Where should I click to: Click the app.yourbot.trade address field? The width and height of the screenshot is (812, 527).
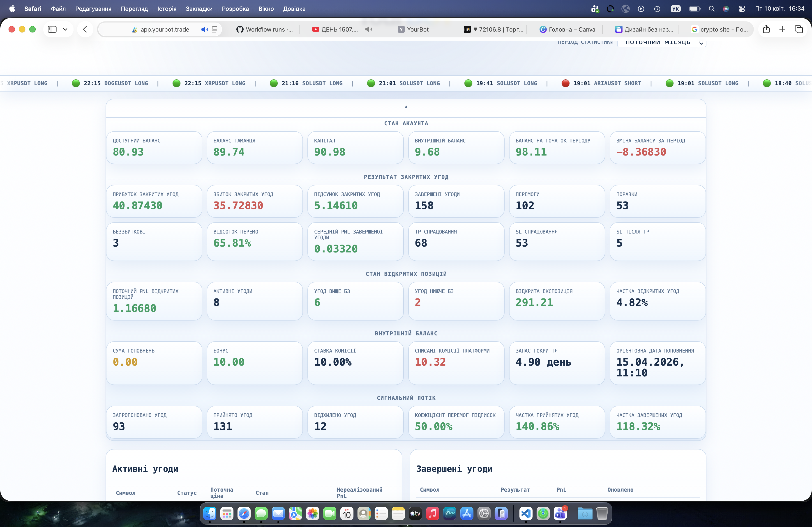click(160, 29)
